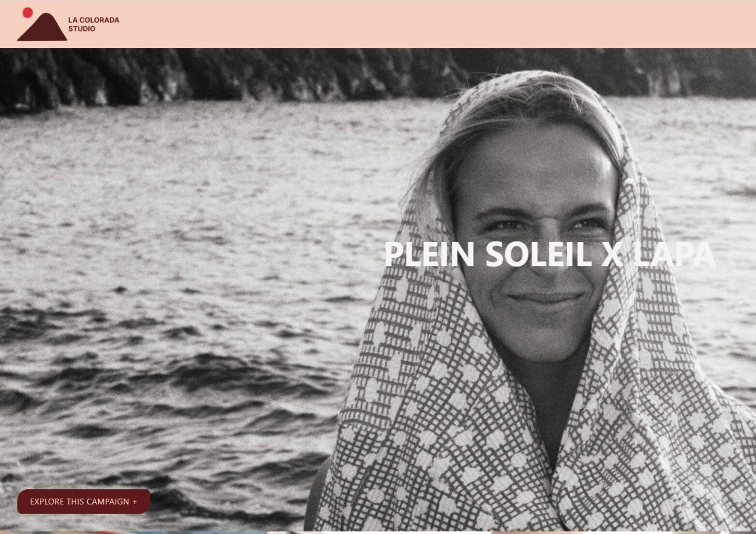This screenshot has width=756, height=534.
Task: Click the word Lapa in headline
Action: (674, 254)
